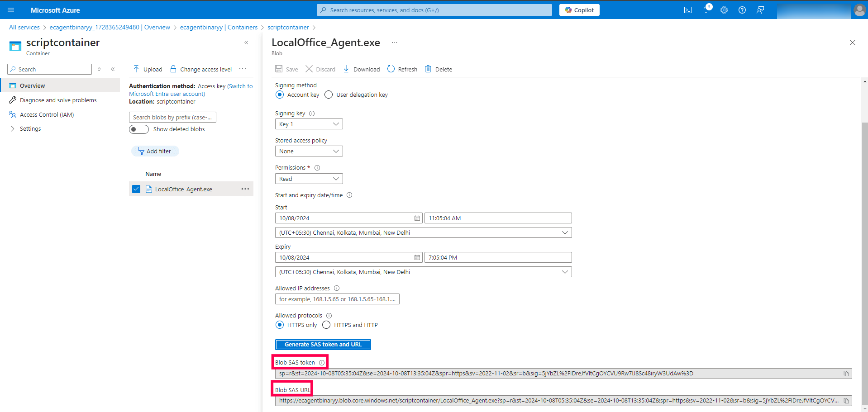The image size is (868, 412).
Task: Select HTTPS and HTTP protocol option
Action: pos(326,325)
